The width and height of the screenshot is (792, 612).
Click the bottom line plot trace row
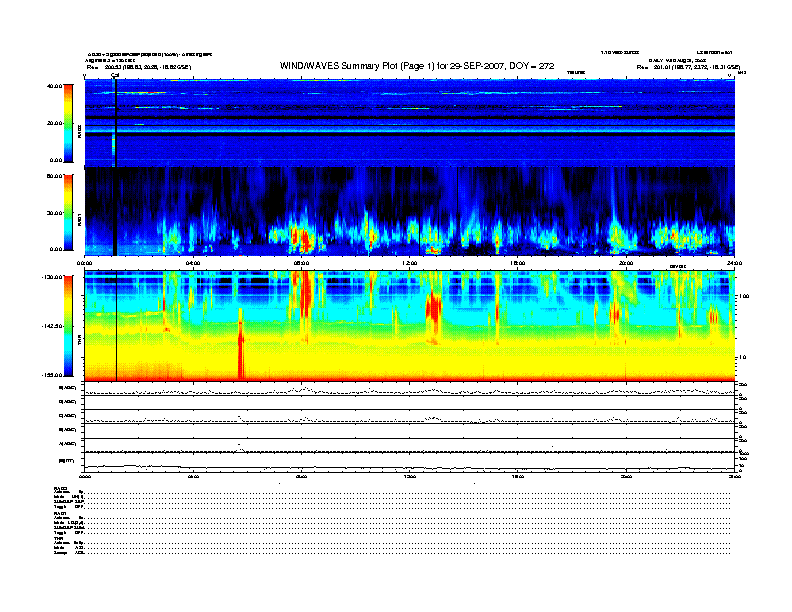coord(410,465)
